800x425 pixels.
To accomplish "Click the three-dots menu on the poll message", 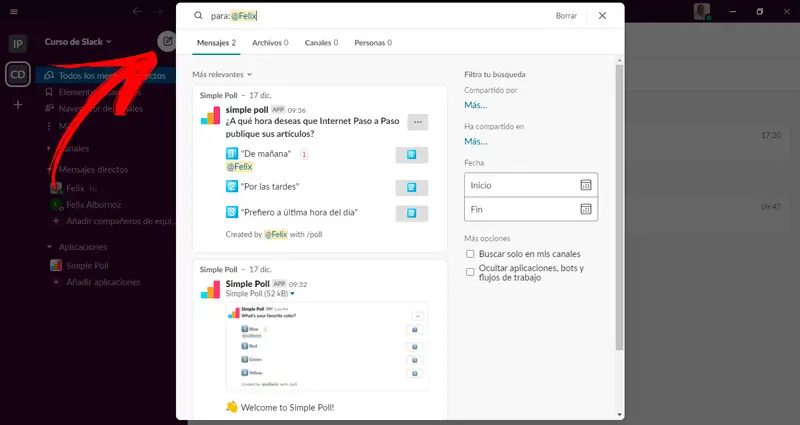I will [418, 122].
